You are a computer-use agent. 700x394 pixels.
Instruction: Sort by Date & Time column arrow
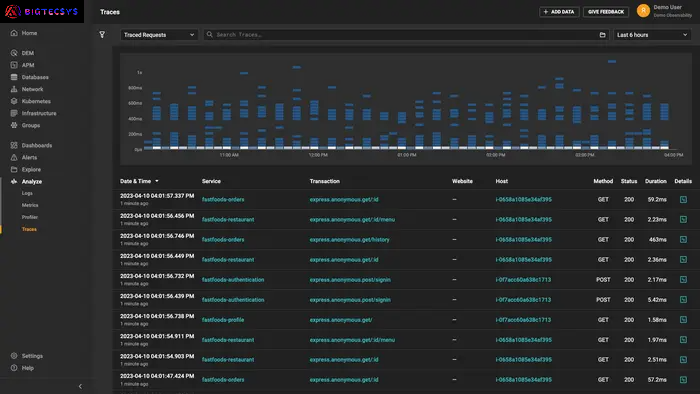157,181
